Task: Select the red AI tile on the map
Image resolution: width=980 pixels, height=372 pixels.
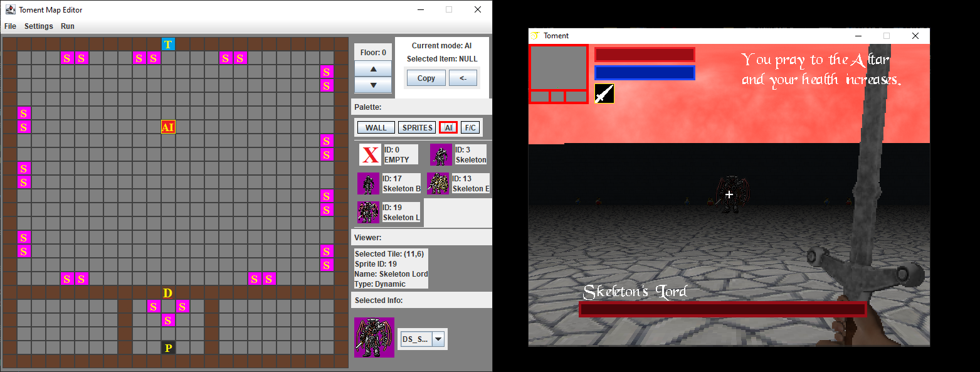Action: (x=167, y=127)
